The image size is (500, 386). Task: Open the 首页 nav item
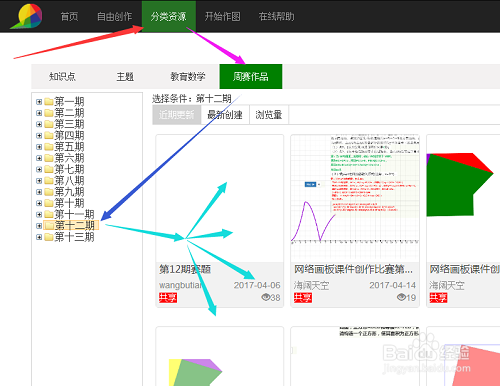point(69,16)
